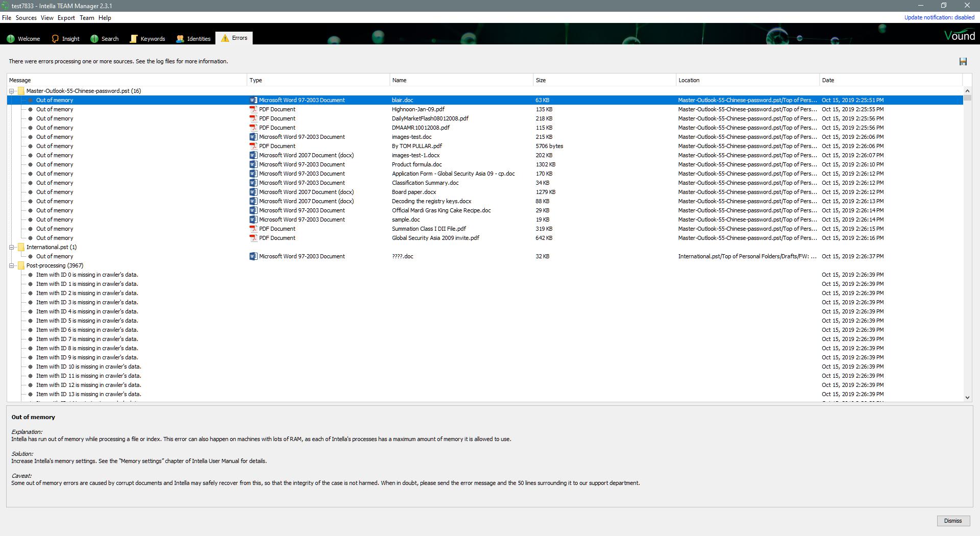Click the Vound logo
This screenshot has width=980, height=536.
pyautogui.click(x=959, y=35)
